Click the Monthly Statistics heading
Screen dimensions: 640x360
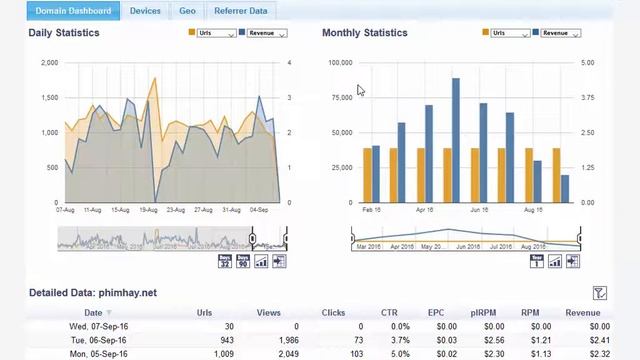point(364,33)
